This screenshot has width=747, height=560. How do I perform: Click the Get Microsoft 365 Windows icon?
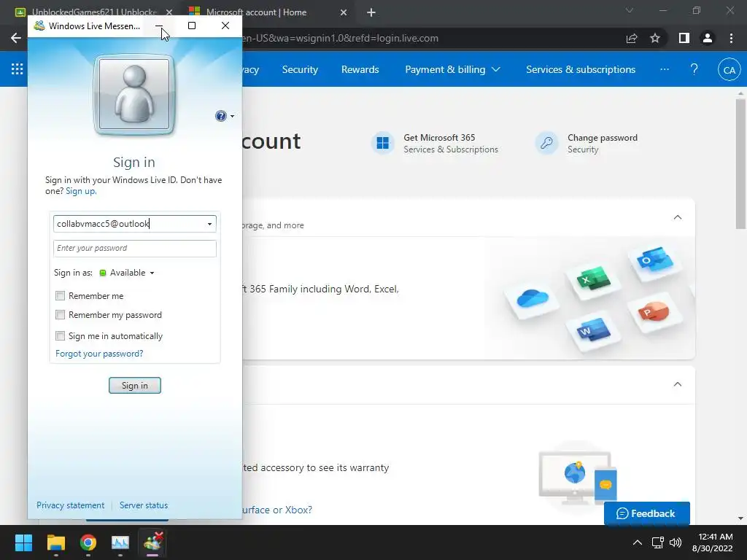(x=382, y=143)
